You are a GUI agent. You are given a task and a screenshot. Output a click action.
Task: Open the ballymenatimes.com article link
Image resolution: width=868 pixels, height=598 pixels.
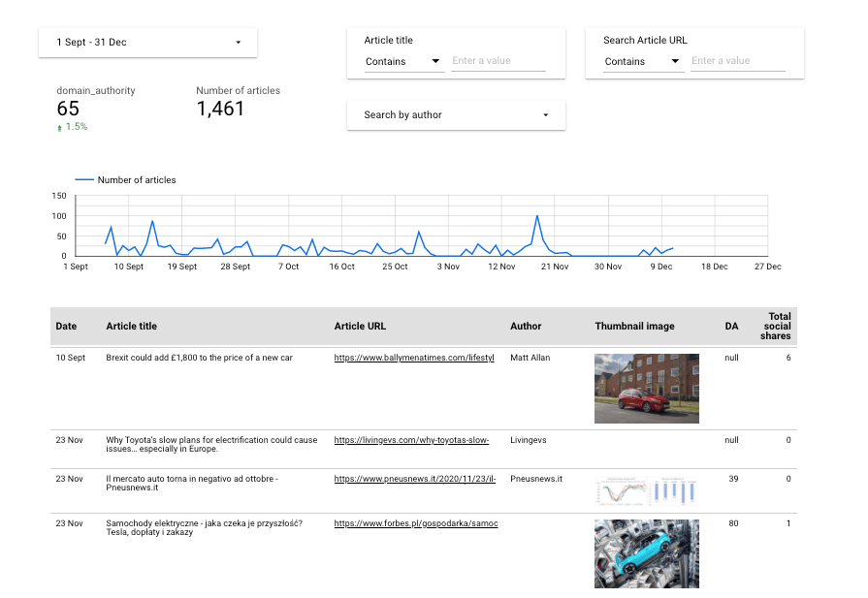[414, 358]
